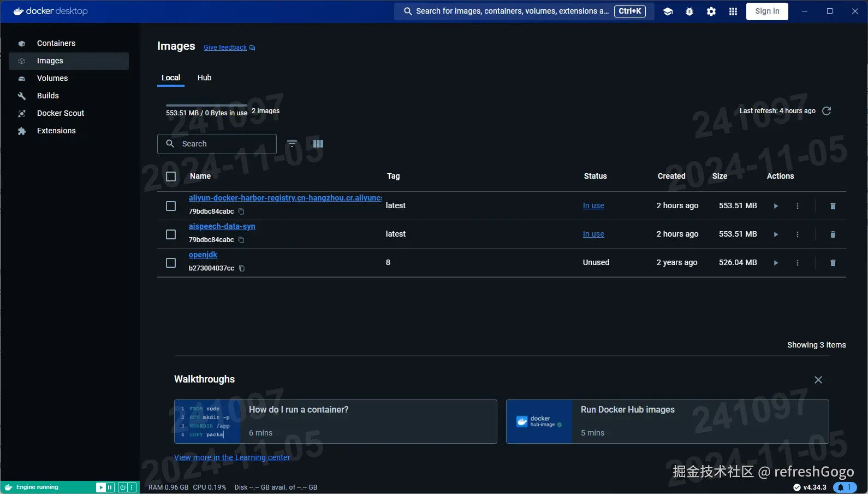Open the Learning center graduation cap icon
This screenshot has width=868, height=494.
668,11
